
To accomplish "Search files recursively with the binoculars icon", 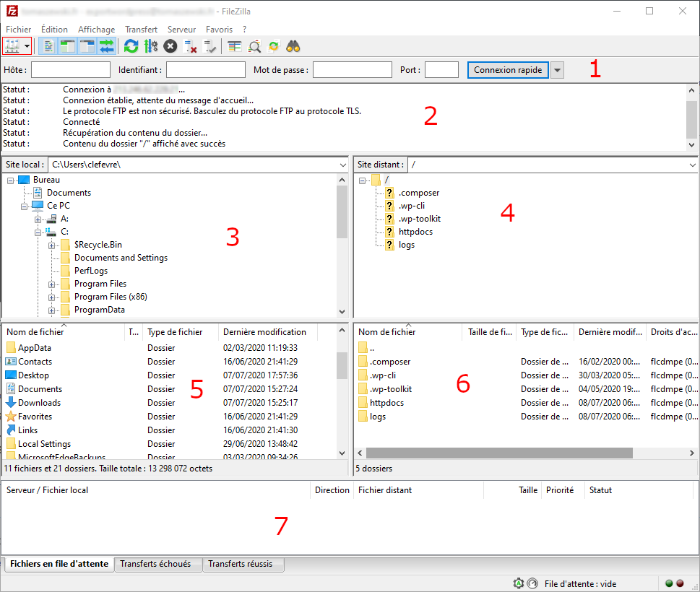I will coord(293,46).
